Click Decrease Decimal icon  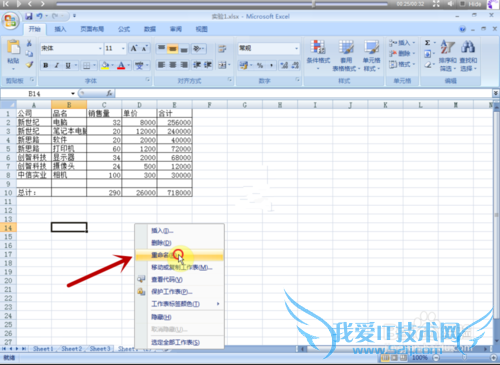(295, 65)
